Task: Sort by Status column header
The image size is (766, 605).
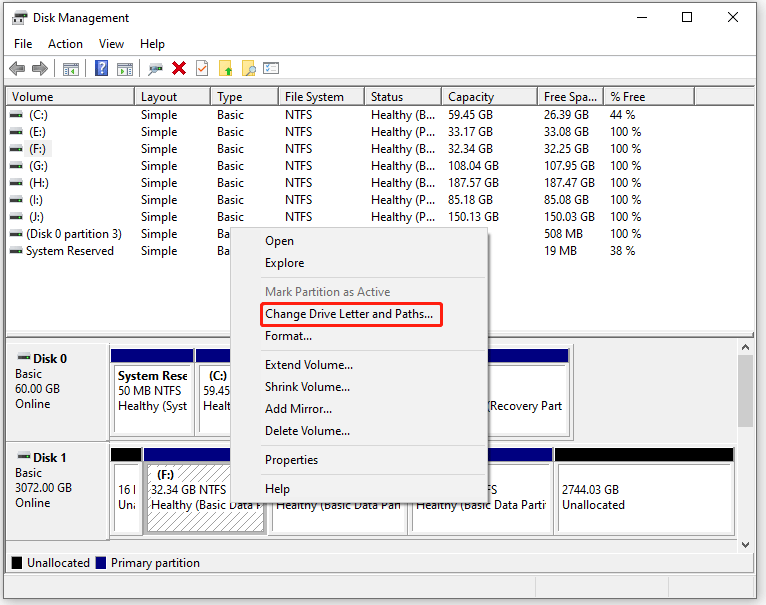Action: click(403, 97)
